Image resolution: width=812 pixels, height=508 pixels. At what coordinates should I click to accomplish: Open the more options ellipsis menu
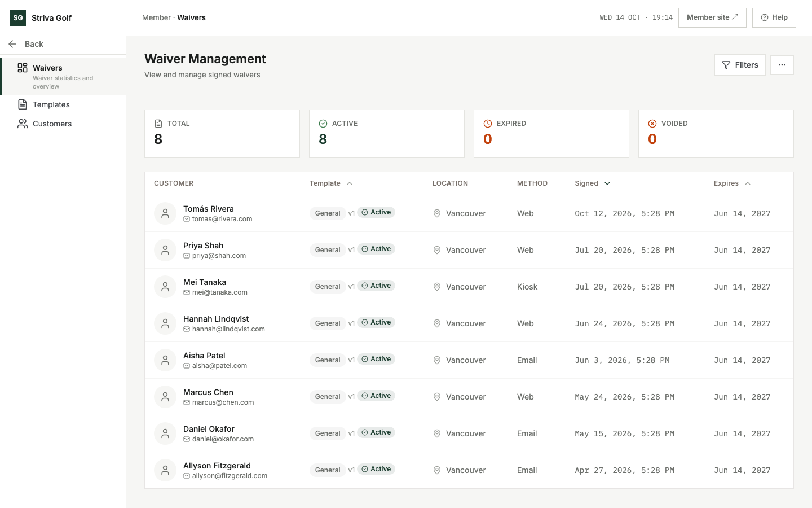pyautogui.click(x=782, y=65)
